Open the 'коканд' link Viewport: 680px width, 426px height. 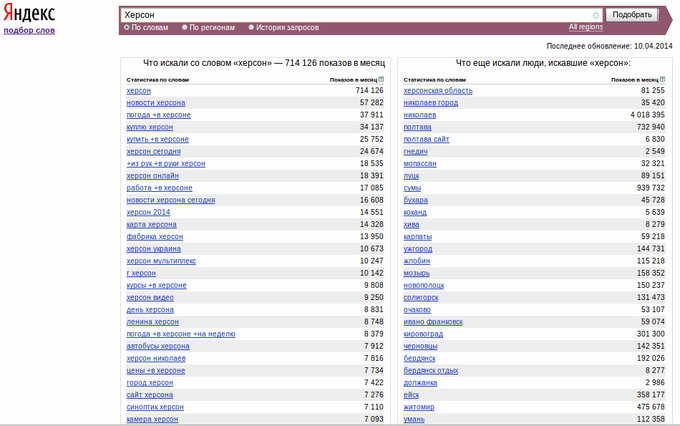(x=415, y=212)
